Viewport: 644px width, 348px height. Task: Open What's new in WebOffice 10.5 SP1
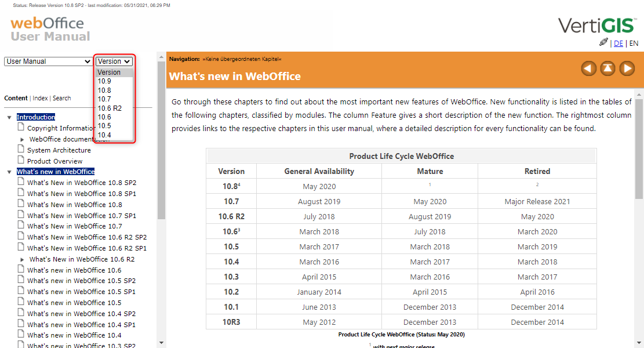tap(81, 291)
